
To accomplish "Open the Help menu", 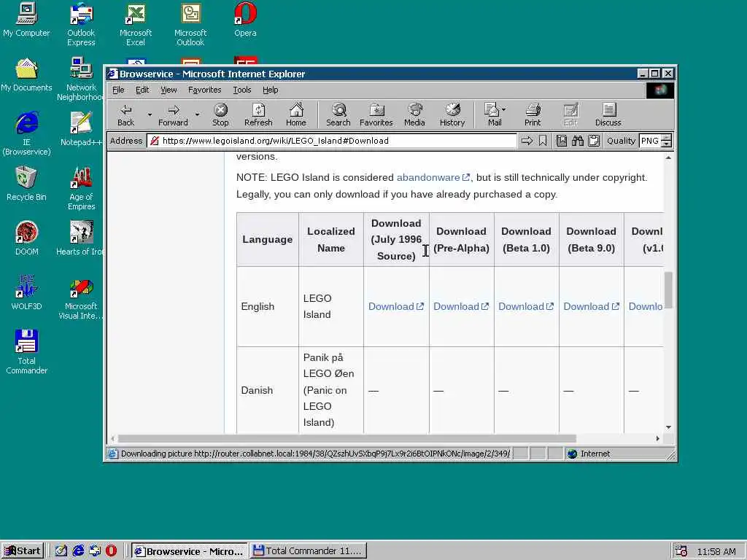I will click(x=270, y=90).
